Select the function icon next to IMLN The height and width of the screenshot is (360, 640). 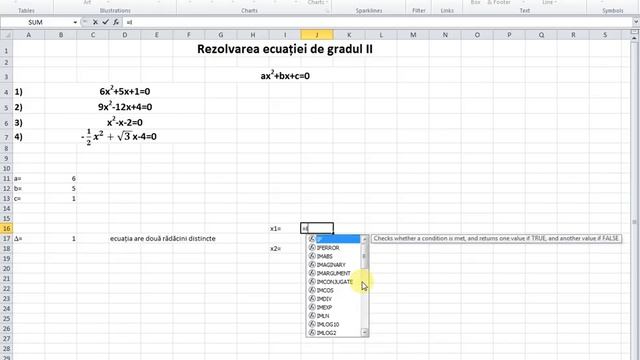[x=312, y=316]
